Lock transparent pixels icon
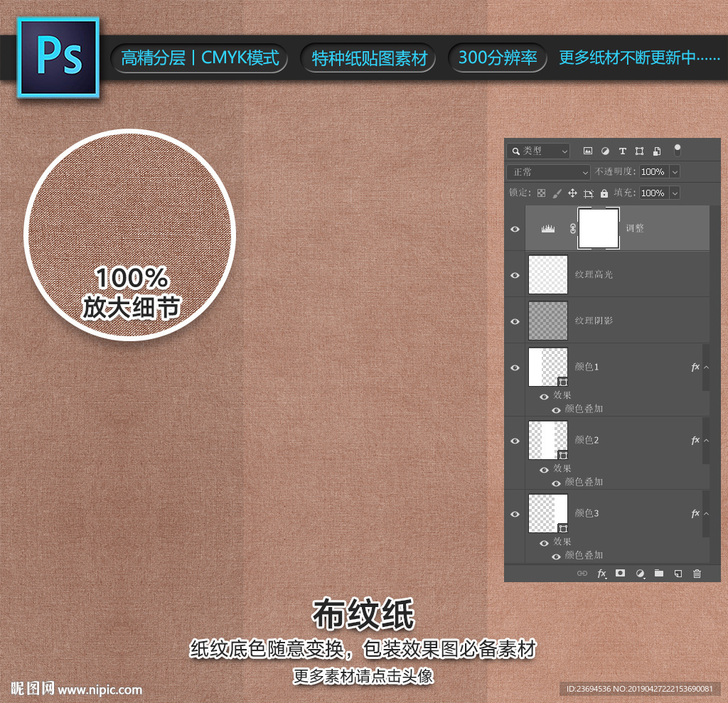The width and height of the screenshot is (728, 703). click(541, 193)
